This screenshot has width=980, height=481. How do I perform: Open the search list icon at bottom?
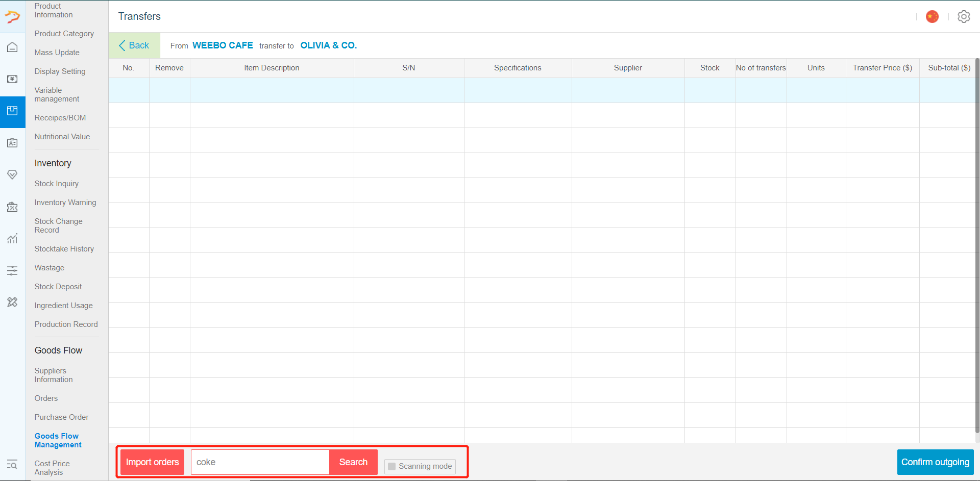tap(12, 465)
